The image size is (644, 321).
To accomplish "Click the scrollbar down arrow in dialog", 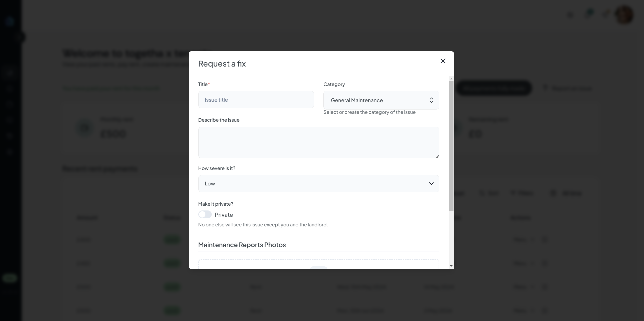I will [451, 266].
